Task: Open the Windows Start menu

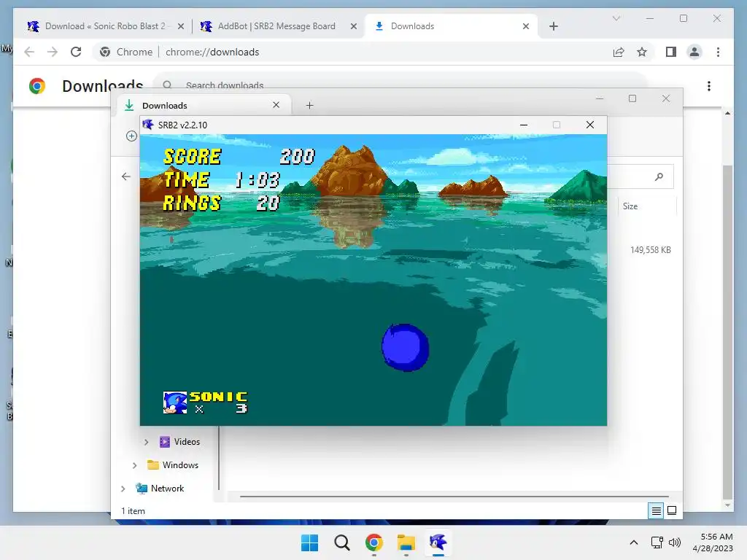Action: pyautogui.click(x=309, y=542)
